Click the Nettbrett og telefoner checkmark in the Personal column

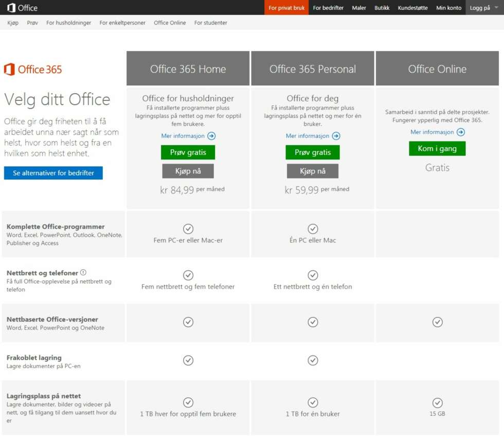(313, 275)
